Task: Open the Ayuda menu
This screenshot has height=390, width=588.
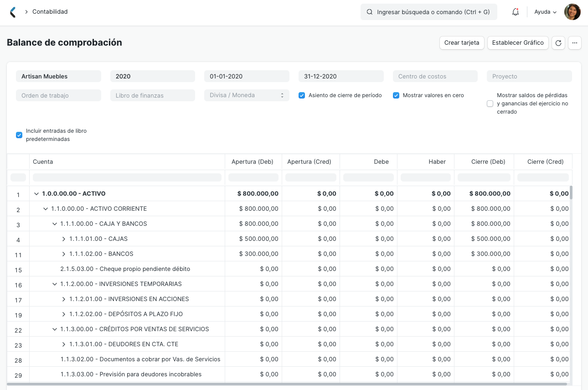Action: tap(542, 12)
